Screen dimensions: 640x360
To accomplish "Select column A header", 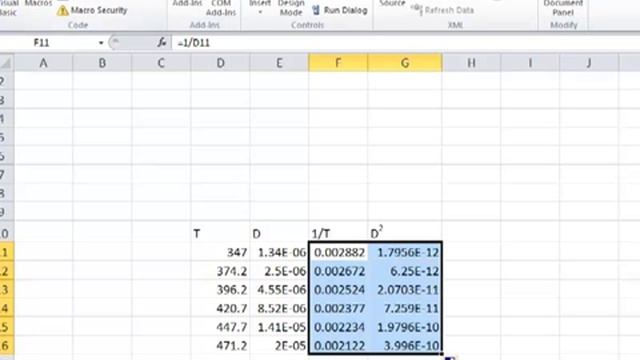I will coord(43,63).
